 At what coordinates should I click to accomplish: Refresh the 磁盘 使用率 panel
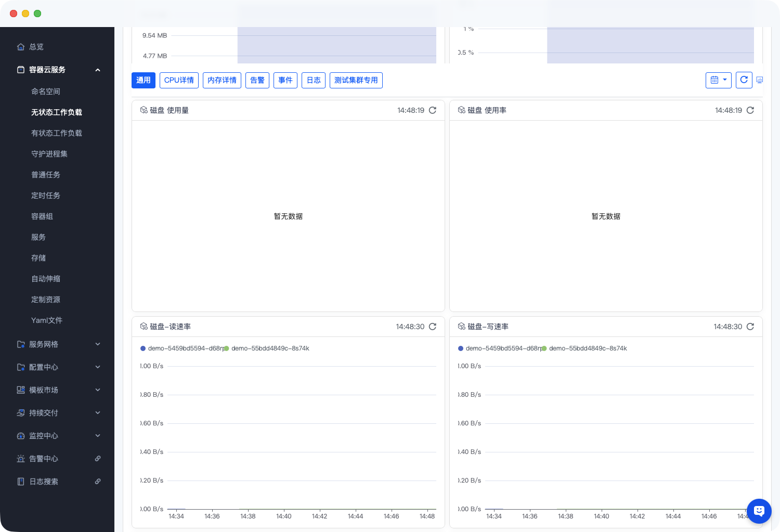pos(750,110)
